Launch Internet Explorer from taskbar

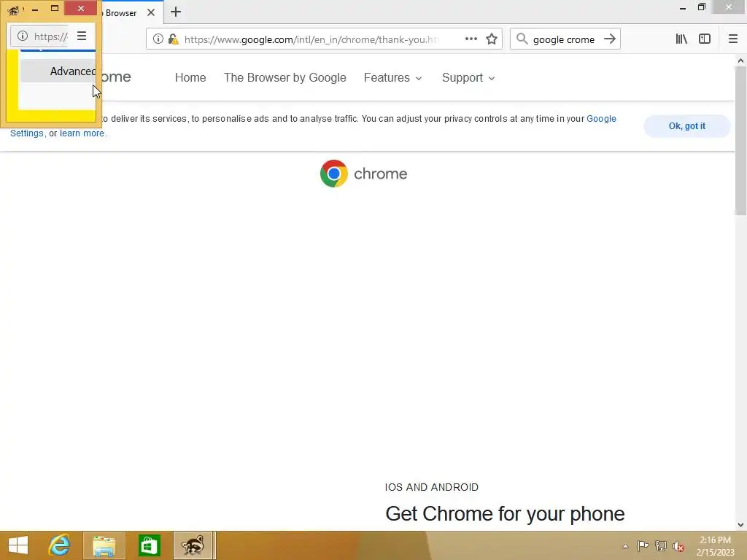tap(60, 545)
